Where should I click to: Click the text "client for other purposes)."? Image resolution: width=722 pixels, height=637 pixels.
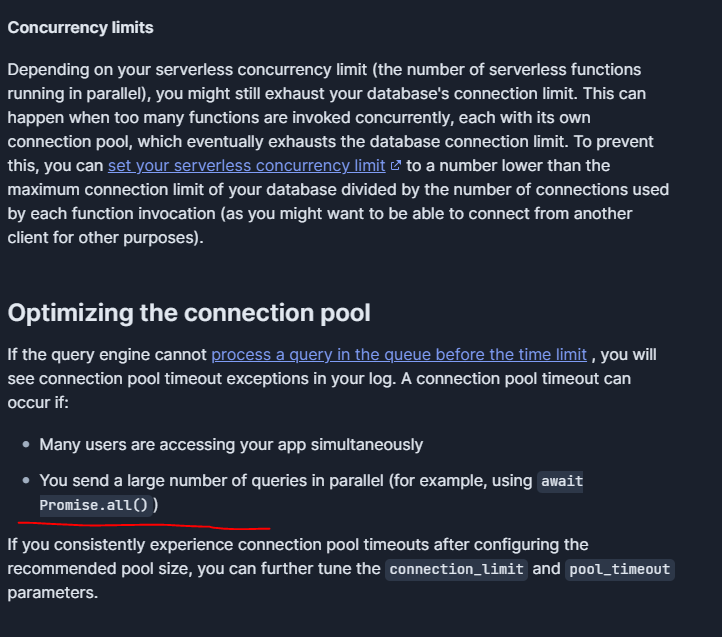pos(105,238)
